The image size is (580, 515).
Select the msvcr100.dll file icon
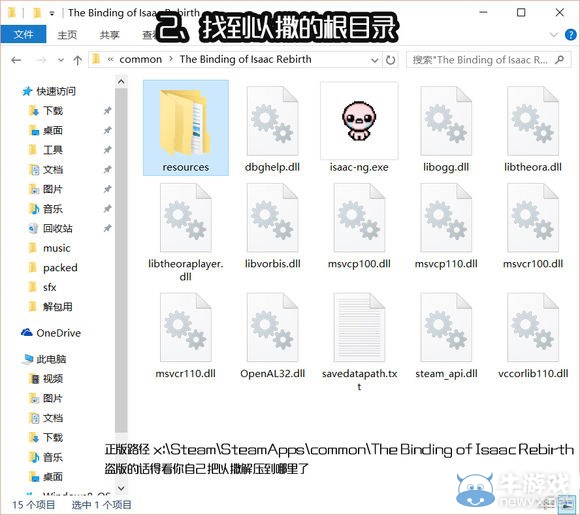point(533,218)
